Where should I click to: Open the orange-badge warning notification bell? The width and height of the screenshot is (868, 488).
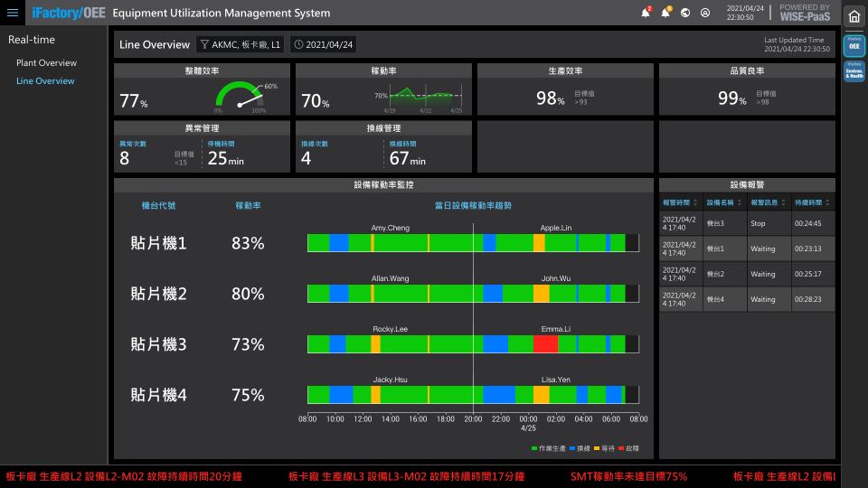coord(666,13)
